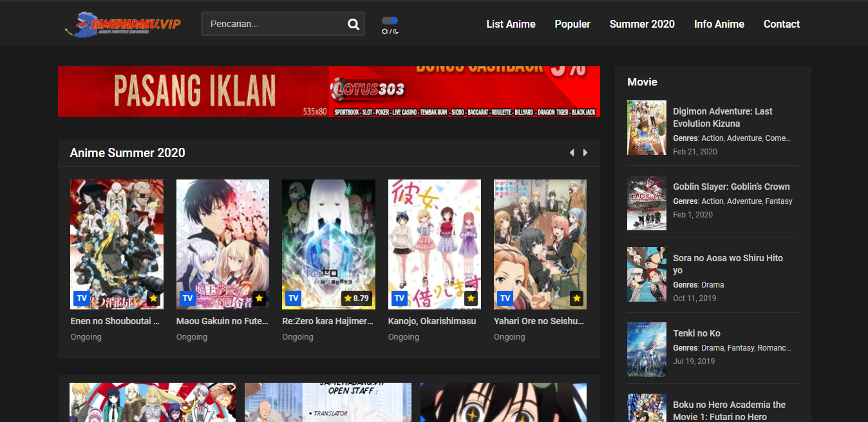This screenshot has width=868, height=422.
Task: Click Action genre under Digimon Adventure
Action: [712, 138]
